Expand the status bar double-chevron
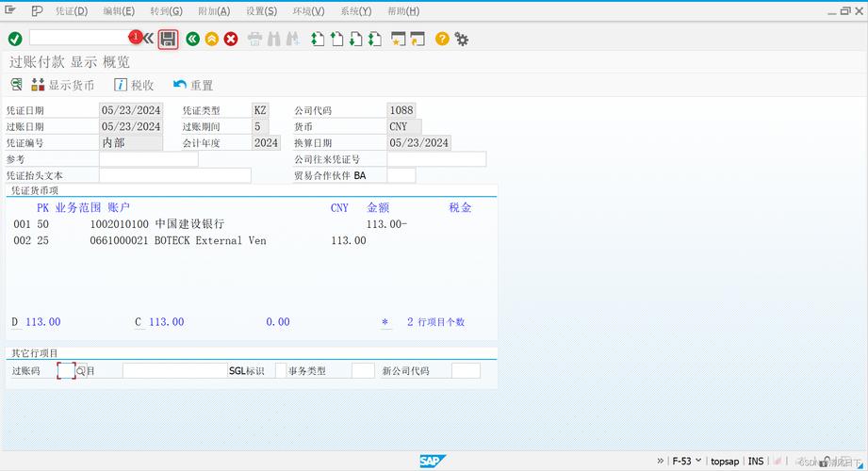 pyautogui.click(x=661, y=461)
